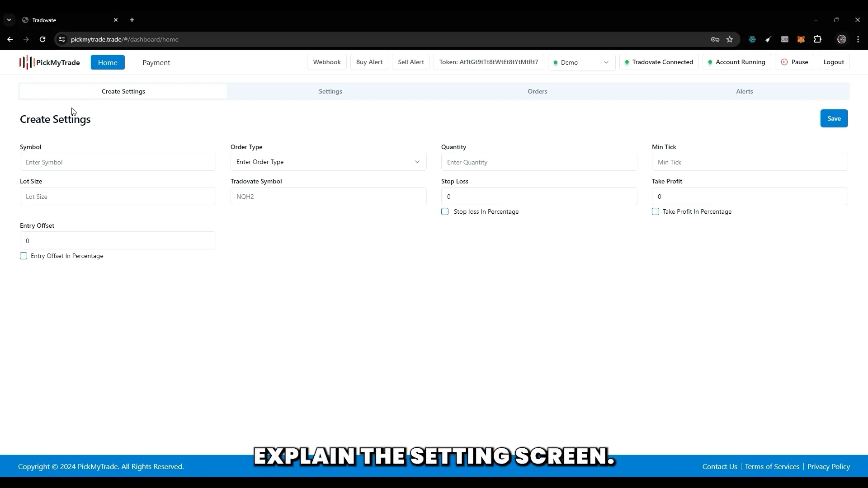
Task: Select the Stop Loss value field
Action: 539,196
